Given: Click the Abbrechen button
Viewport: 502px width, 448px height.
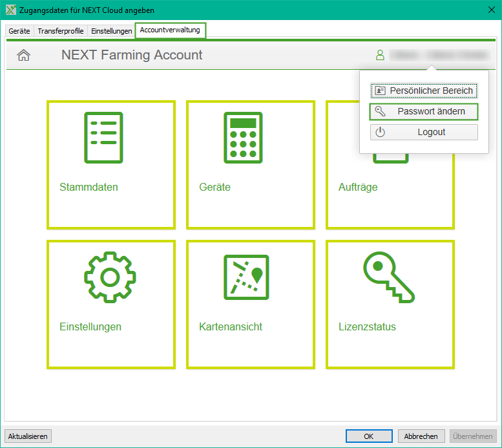Looking at the screenshot, I should (421, 436).
